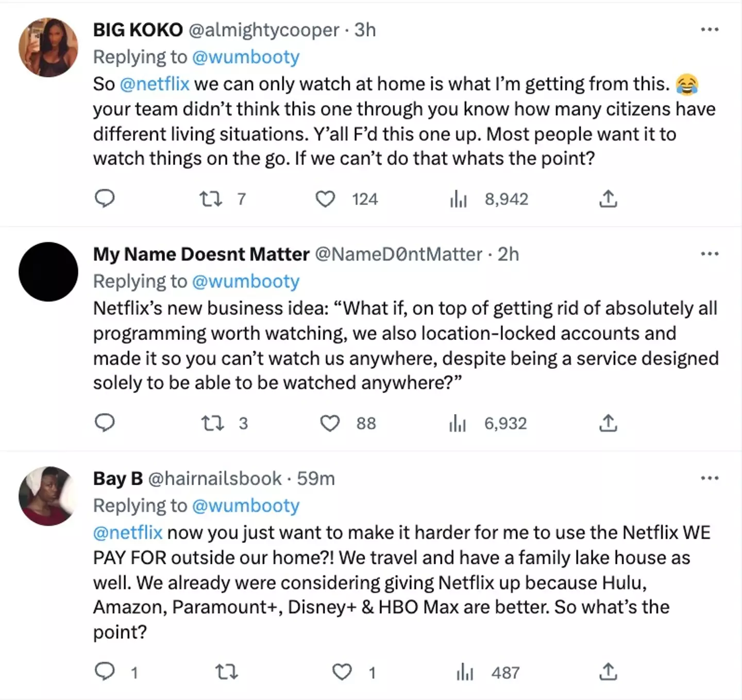742x700 pixels.
Task: Open the @netflix mention in BIG KOKO's tweet
Action: point(155,84)
